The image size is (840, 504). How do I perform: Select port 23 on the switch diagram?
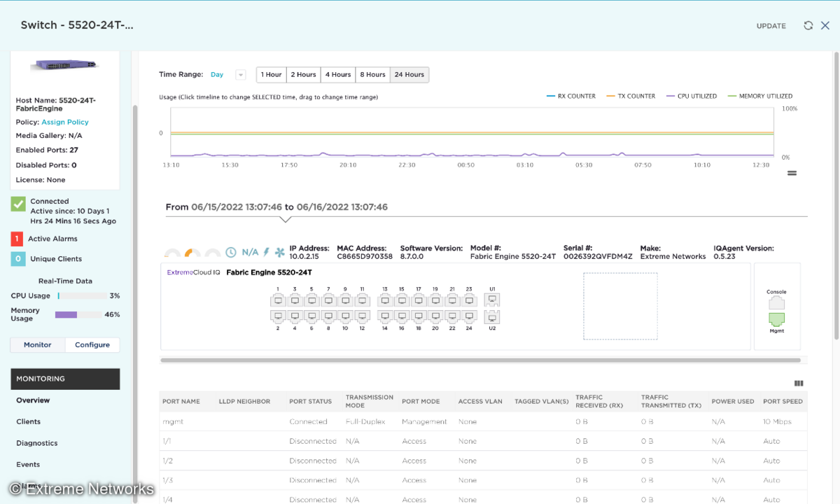tap(469, 300)
